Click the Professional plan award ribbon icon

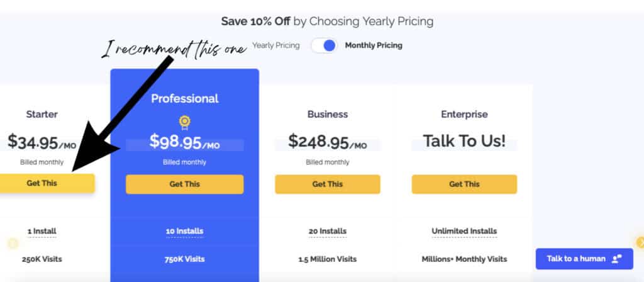(x=184, y=123)
